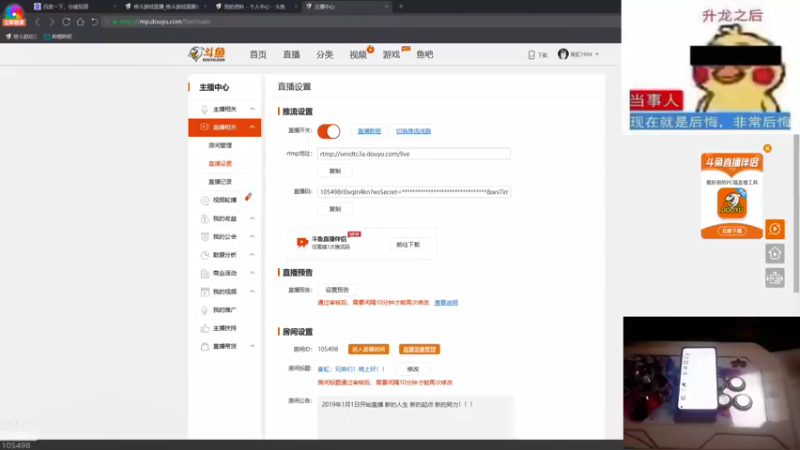
Task: Open 分类 in top navigation
Action: (324, 55)
